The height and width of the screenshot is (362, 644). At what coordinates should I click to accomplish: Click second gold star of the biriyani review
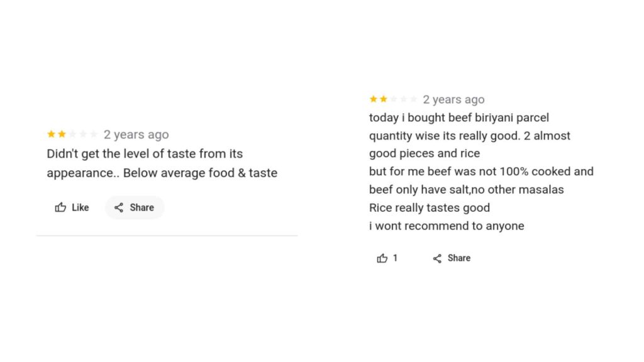point(384,99)
